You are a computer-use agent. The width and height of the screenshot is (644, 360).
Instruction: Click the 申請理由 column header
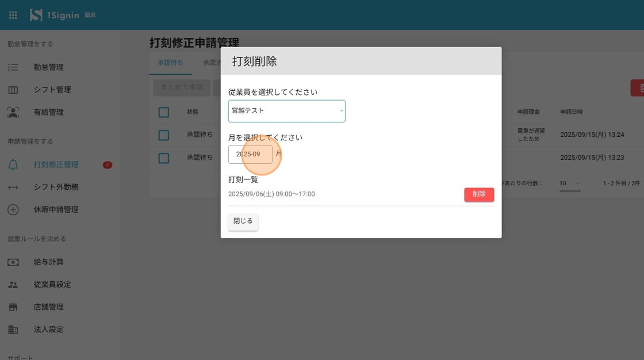click(528, 112)
